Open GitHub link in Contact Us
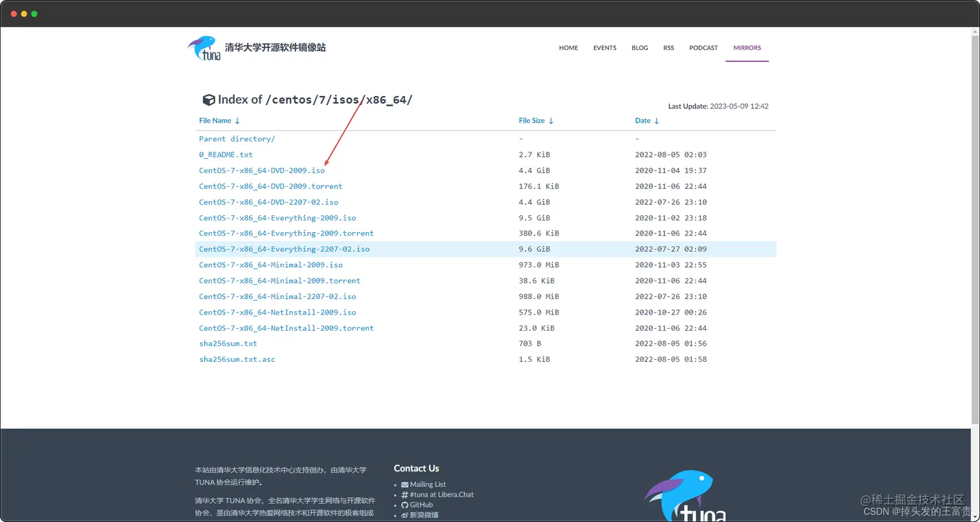Image resolution: width=980 pixels, height=522 pixels. coord(421,504)
